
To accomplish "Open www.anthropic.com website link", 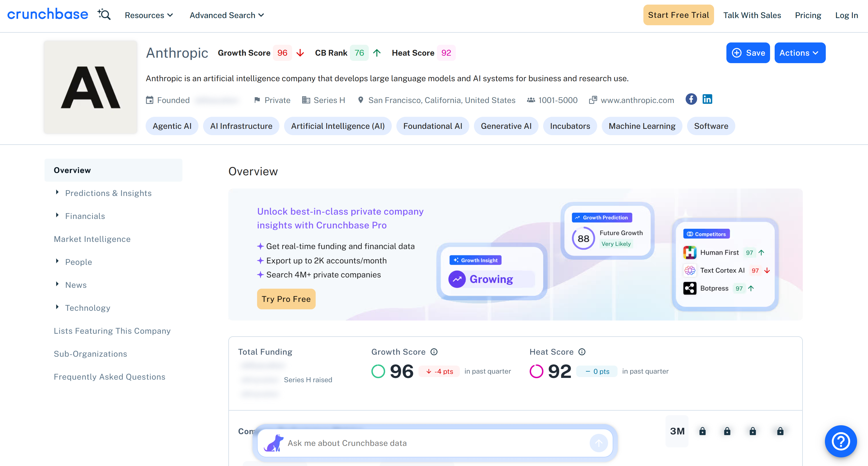I will (637, 100).
